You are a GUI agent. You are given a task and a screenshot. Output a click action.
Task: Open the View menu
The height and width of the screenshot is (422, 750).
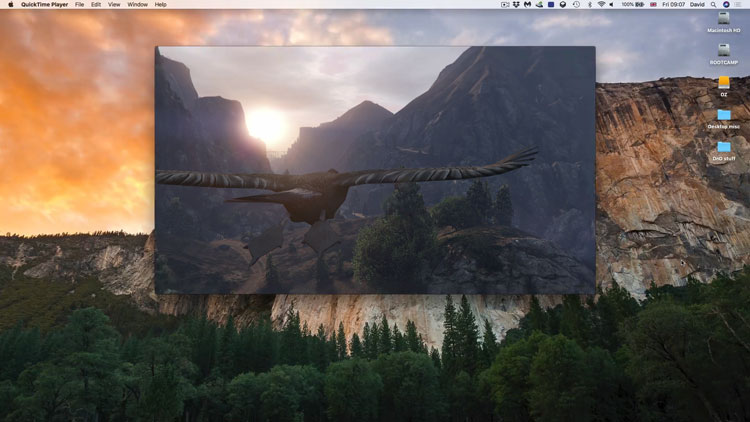[114, 4]
